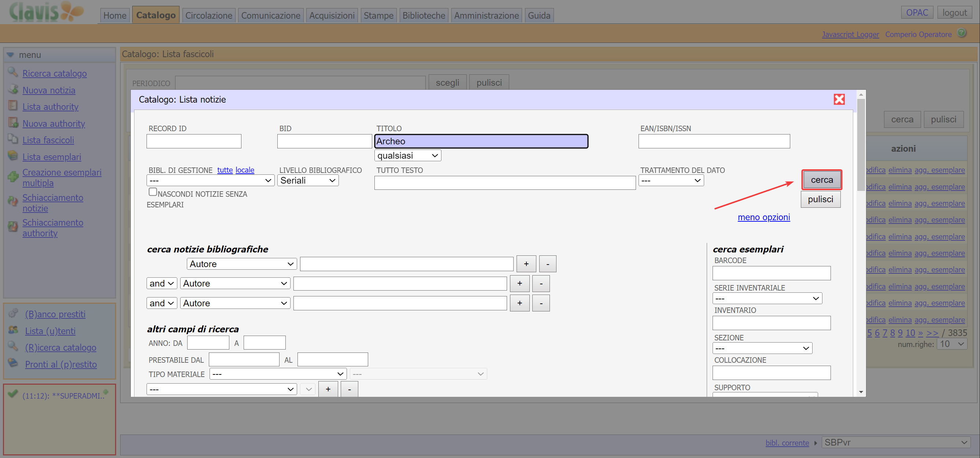Open the Livello bibliografico Seriali dropdown
This screenshot has height=458, width=980.
pos(307,180)
